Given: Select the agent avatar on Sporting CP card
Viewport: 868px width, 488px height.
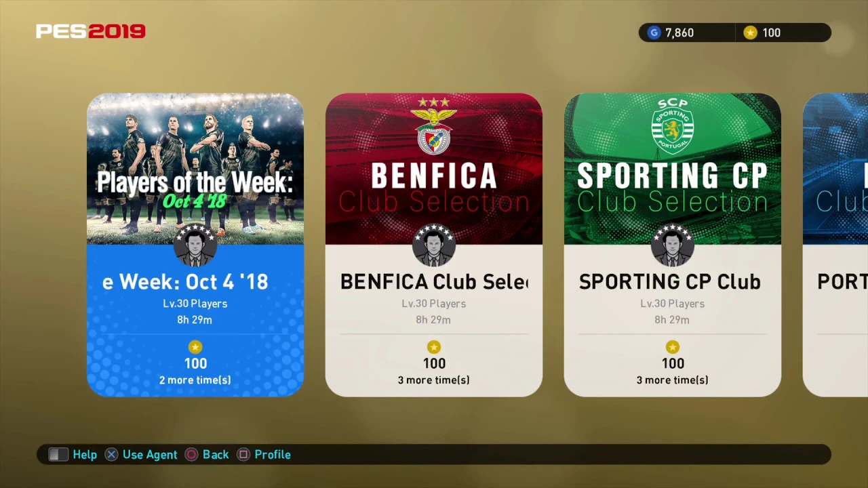Looking at the screenshot, I should pyautogui.click(x=673, y=245).
